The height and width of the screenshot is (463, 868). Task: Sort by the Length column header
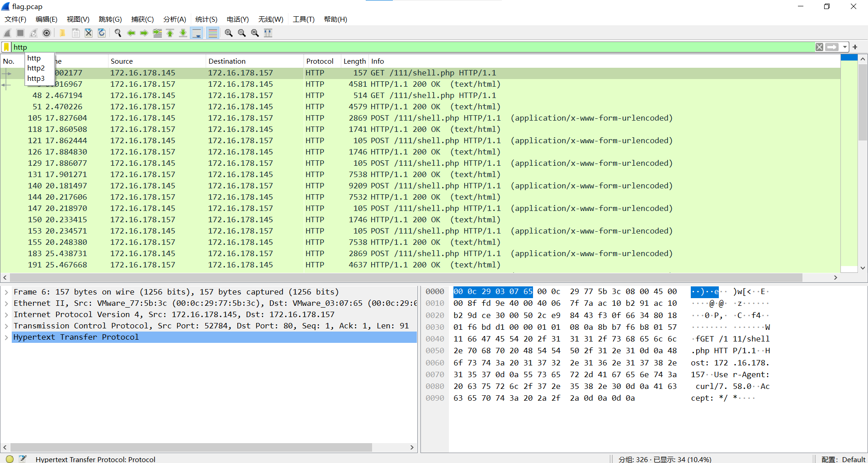click(x=355, y=61)
